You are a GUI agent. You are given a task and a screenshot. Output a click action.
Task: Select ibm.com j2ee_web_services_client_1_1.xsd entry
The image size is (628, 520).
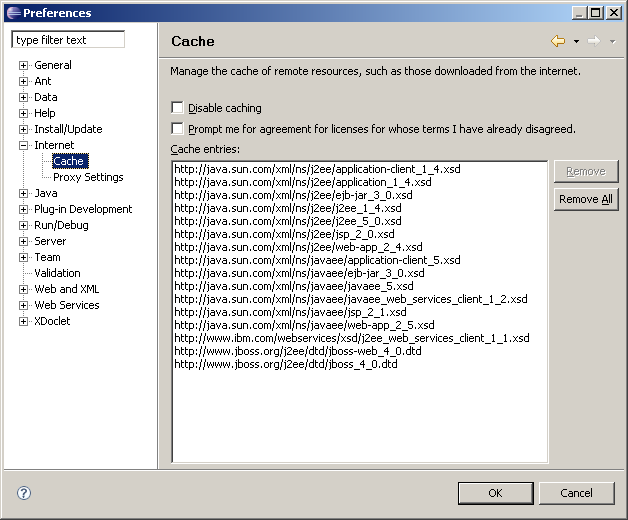352,338
